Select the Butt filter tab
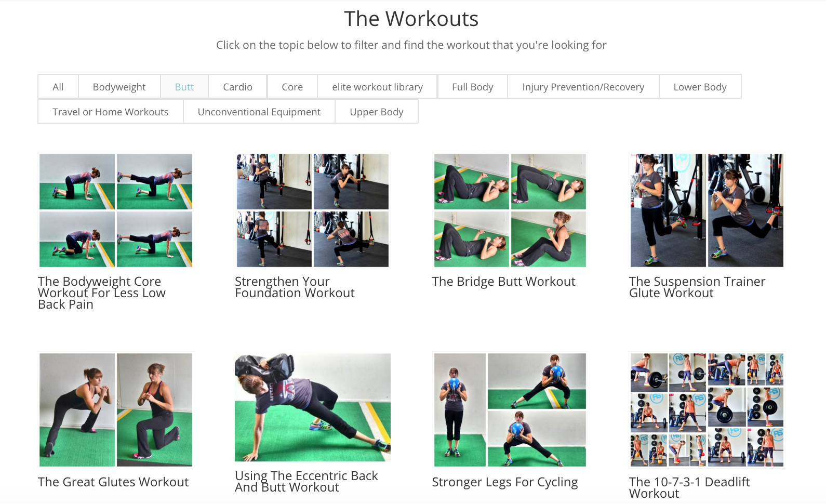826x504 pixels. (184, 87)
